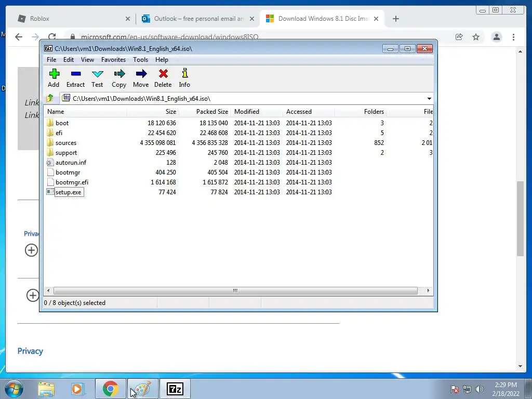Open the Help menu

[x=162, y=60]
